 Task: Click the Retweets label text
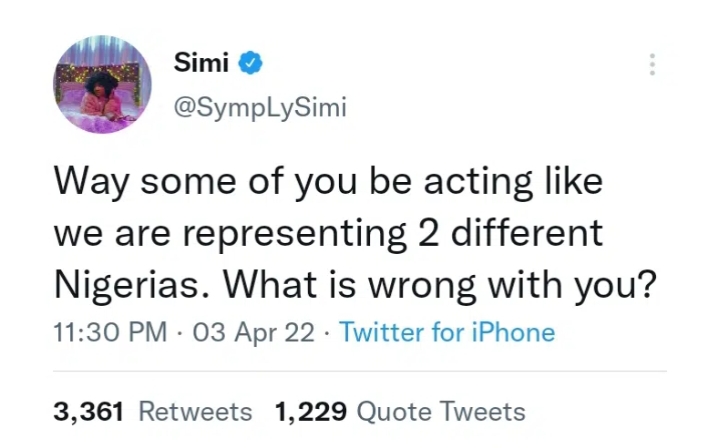point(196,411)
